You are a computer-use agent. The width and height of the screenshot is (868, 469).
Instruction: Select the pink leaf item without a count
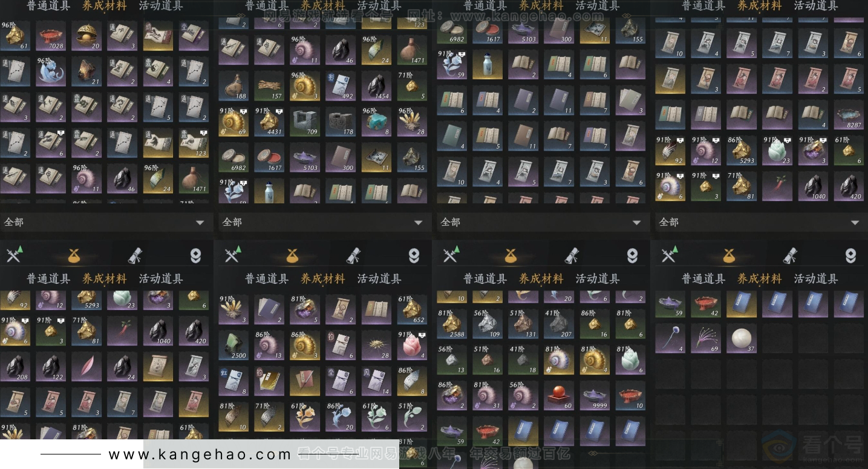point(86,367)
